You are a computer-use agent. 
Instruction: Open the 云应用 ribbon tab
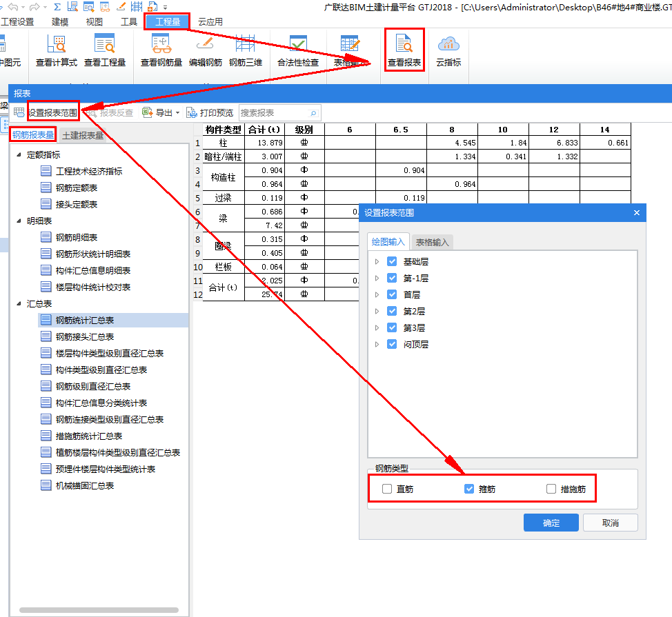(210, 22)
